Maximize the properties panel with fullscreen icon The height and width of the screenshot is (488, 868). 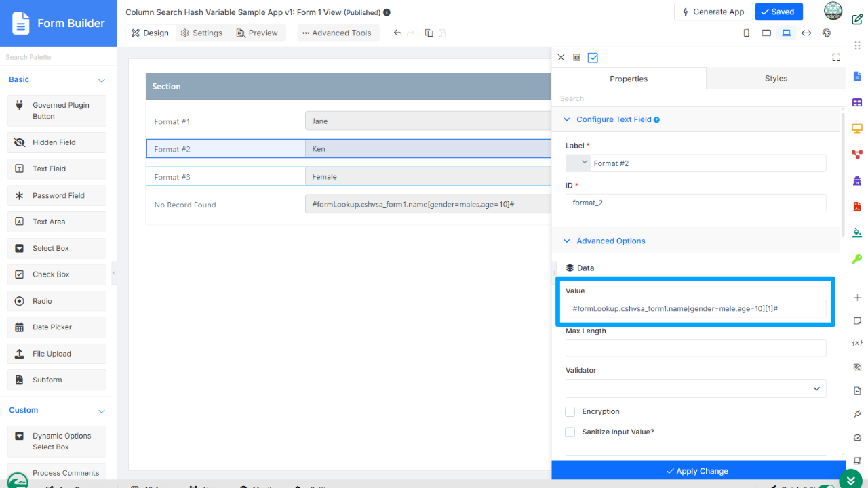pyautogui.click(x=836, y=58)
